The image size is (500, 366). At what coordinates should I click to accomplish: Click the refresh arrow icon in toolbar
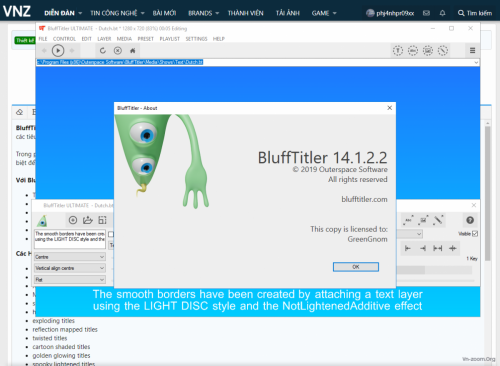(x=103, y=51)
